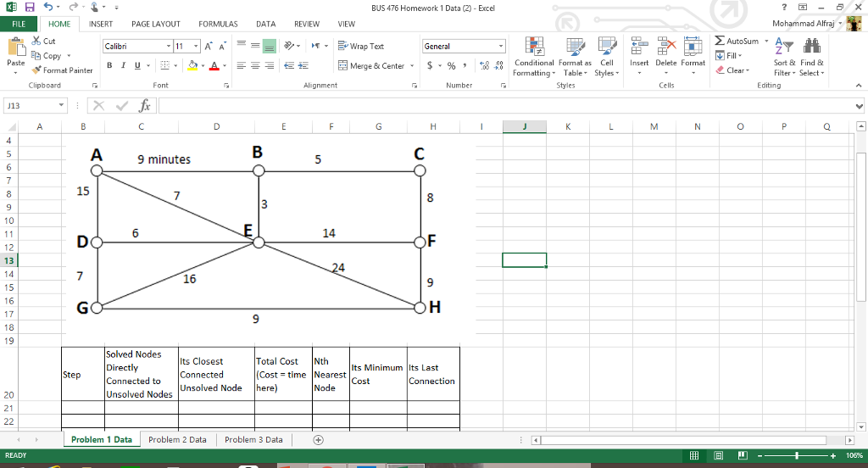Click the zoom slider in status bar
Screen dimensions: 868x468
796,455
